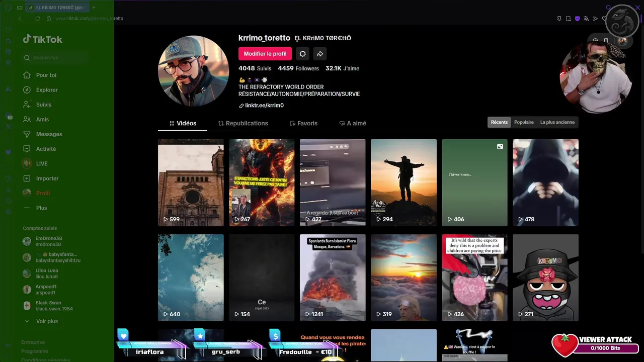This screenshot has height=362, width=644.
Task: View the 4048 Suivis list
Action: (x=255, y=68)
